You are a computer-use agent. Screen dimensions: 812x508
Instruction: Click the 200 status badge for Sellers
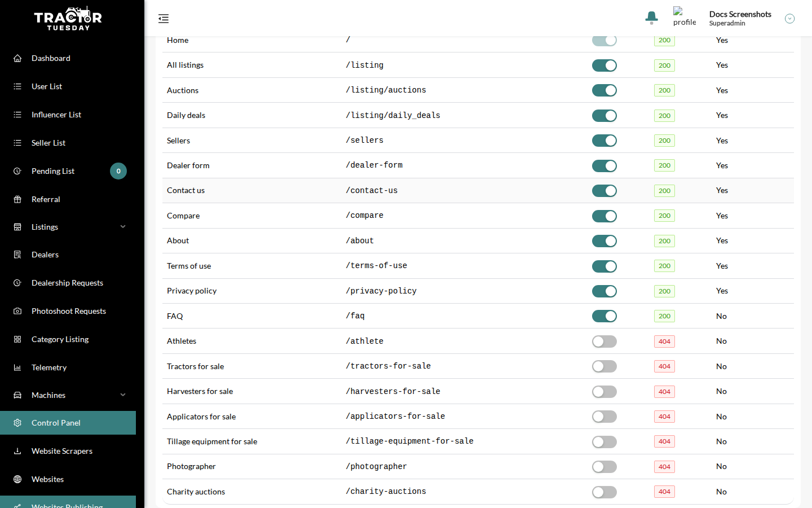(664, 141)
